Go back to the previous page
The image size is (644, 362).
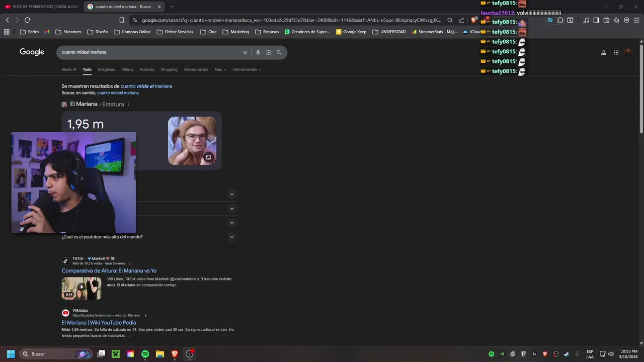[x=7, y=20]
